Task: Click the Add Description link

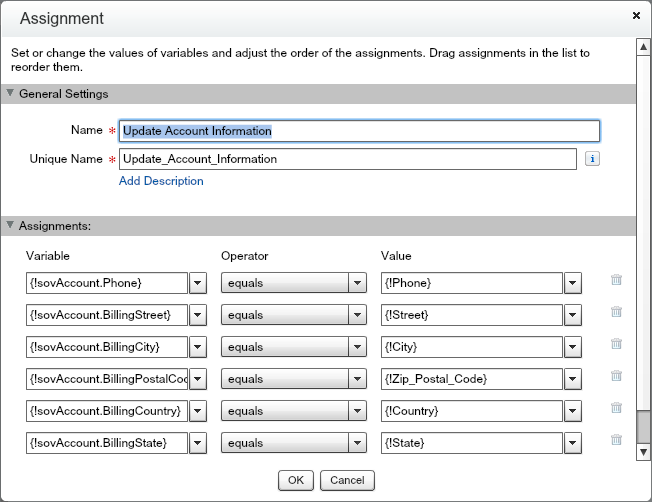Action: (161, 181)
